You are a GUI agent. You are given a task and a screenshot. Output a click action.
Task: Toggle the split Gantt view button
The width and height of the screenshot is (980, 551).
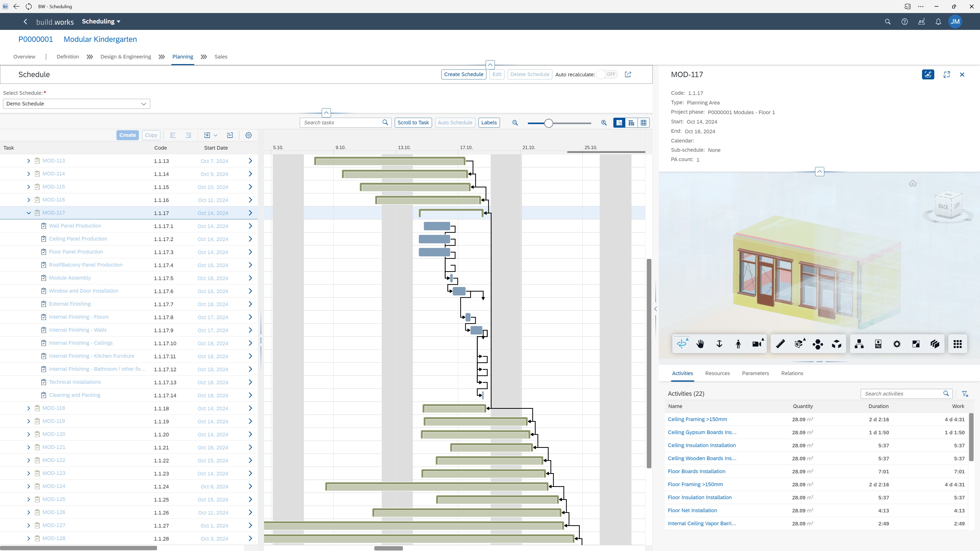pos(619,123)
